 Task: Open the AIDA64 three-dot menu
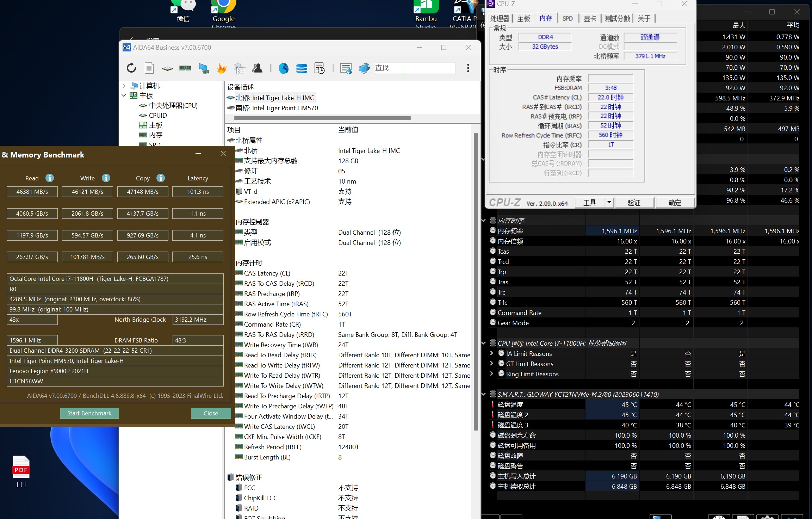[x=468, y=68]
